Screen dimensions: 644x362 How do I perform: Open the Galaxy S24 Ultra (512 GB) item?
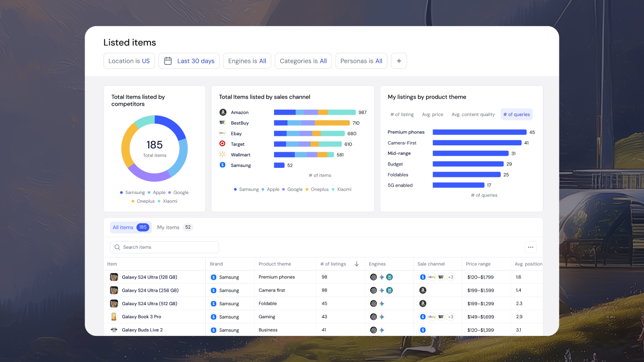click(149, 304)
